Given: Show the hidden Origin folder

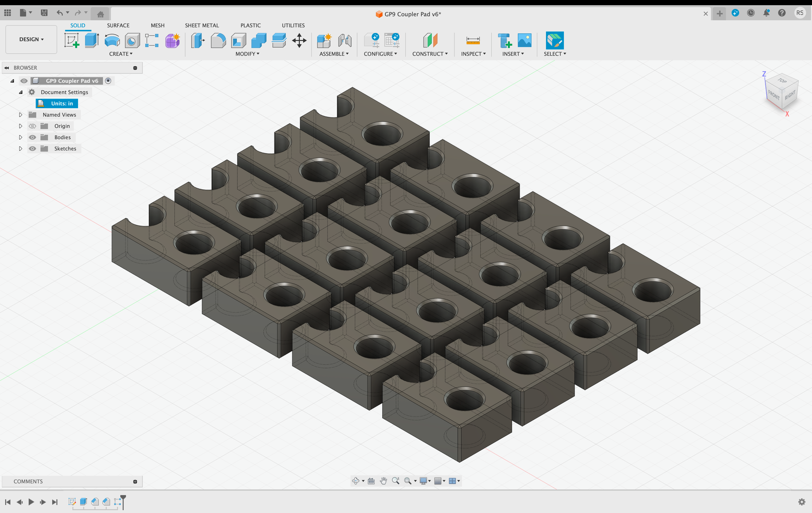Looking at the screenshot, I should (x=32, y=126).
